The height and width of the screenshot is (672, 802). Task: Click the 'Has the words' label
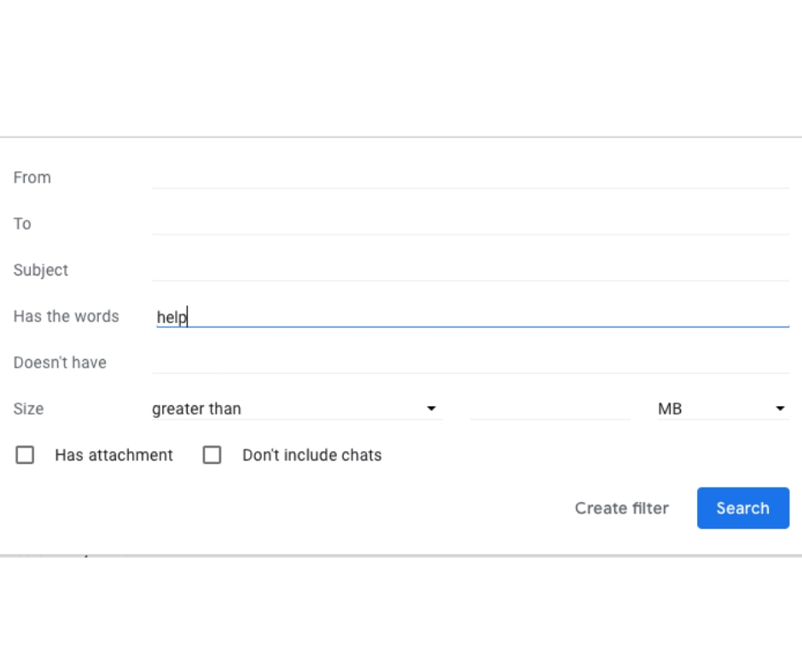tap(66, 316)
